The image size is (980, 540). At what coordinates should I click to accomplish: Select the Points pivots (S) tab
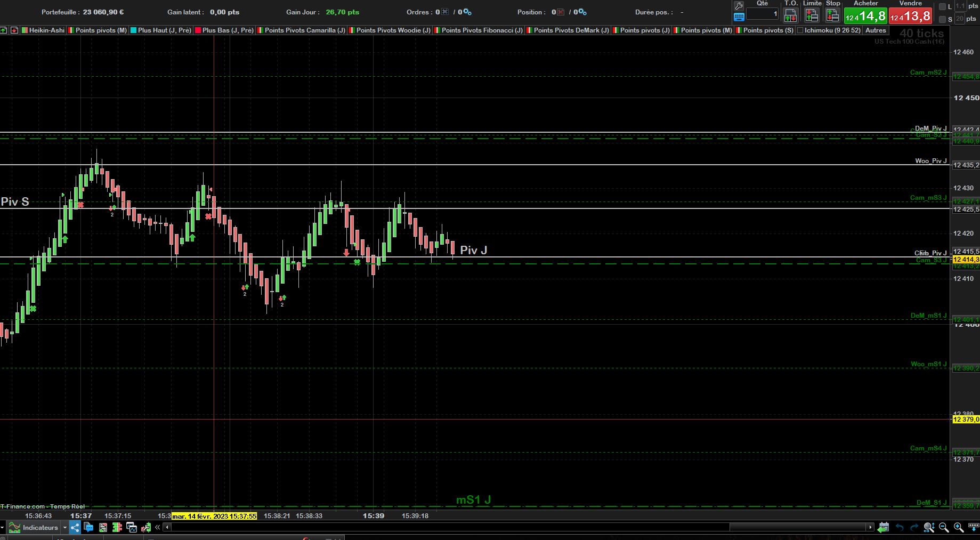(765, 30)
